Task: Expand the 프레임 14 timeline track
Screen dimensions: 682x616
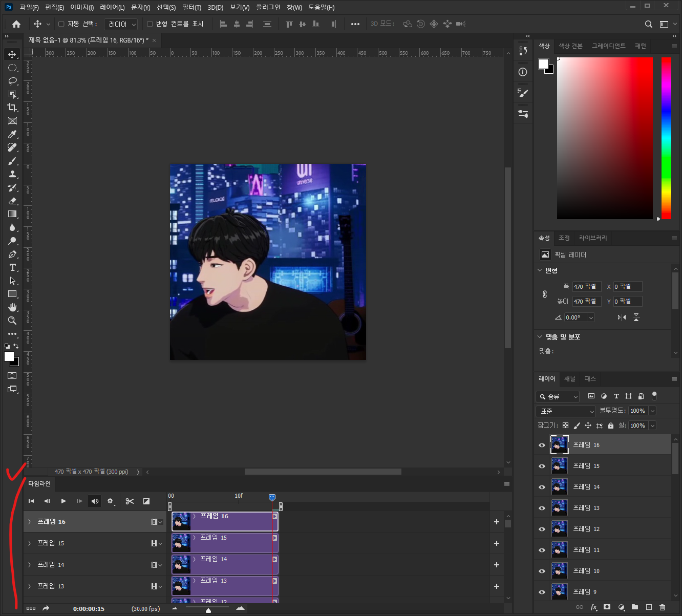Action: (x=29, y=565)
